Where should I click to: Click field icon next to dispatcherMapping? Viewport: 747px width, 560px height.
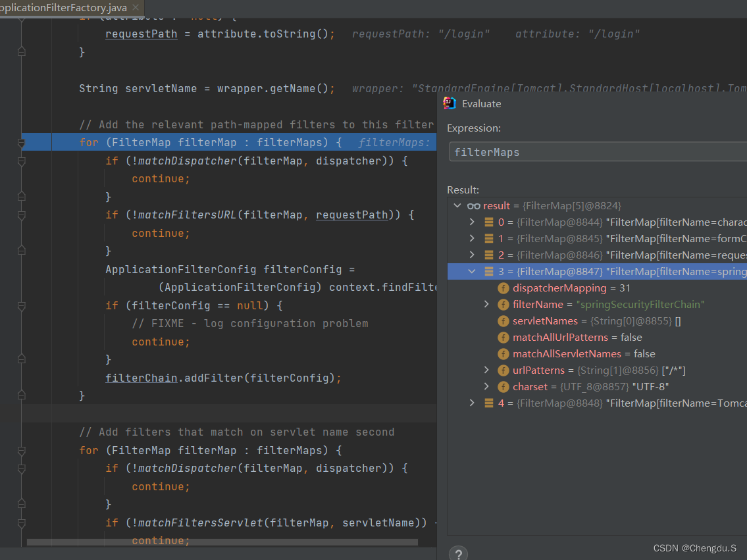tap(503, 288)
